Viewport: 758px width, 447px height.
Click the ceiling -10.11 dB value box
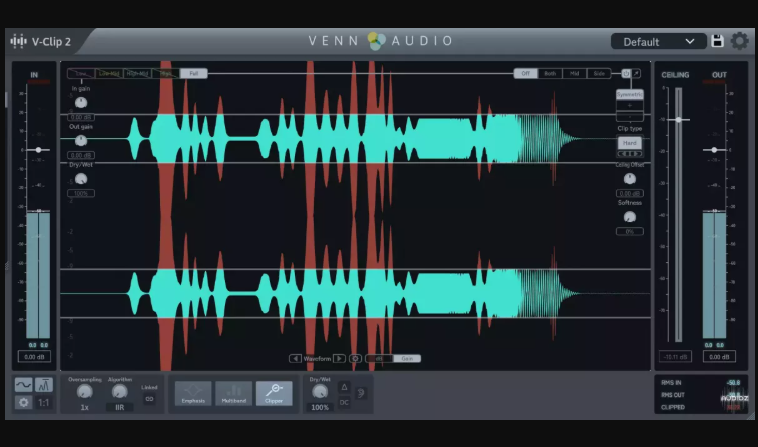[x=675, y=357]
